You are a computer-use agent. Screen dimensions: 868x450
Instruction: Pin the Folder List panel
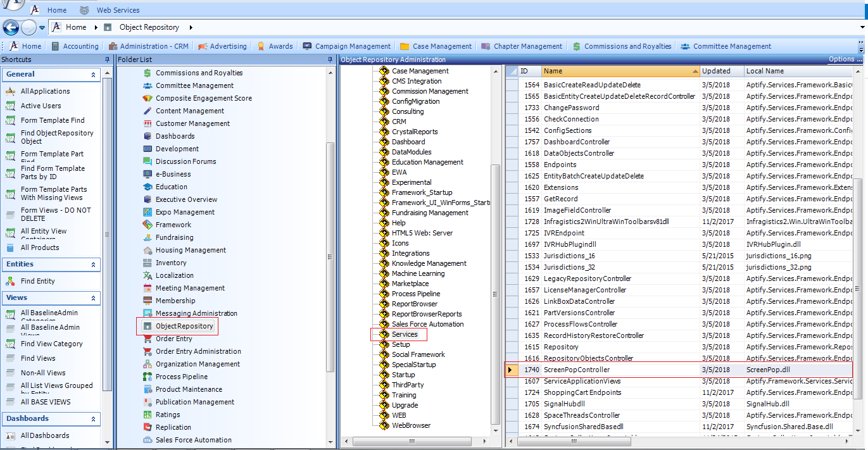click(x=330, y=59)
